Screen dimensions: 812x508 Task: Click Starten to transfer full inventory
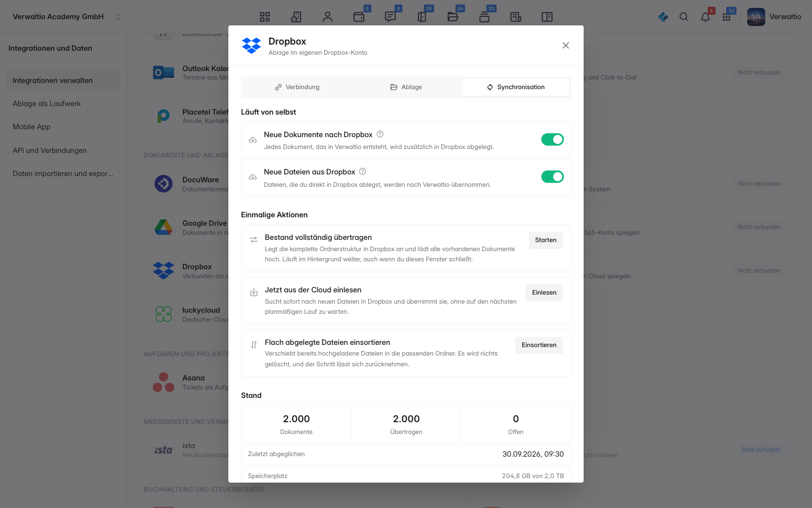coord(546,240)
